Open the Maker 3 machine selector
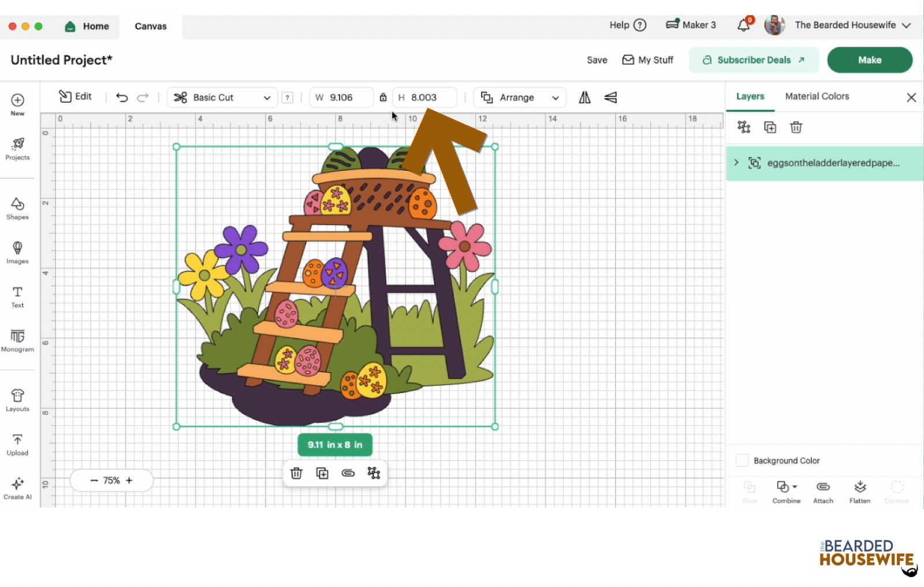Viewport: 924px width, 587px height. [x=691, y=25]
